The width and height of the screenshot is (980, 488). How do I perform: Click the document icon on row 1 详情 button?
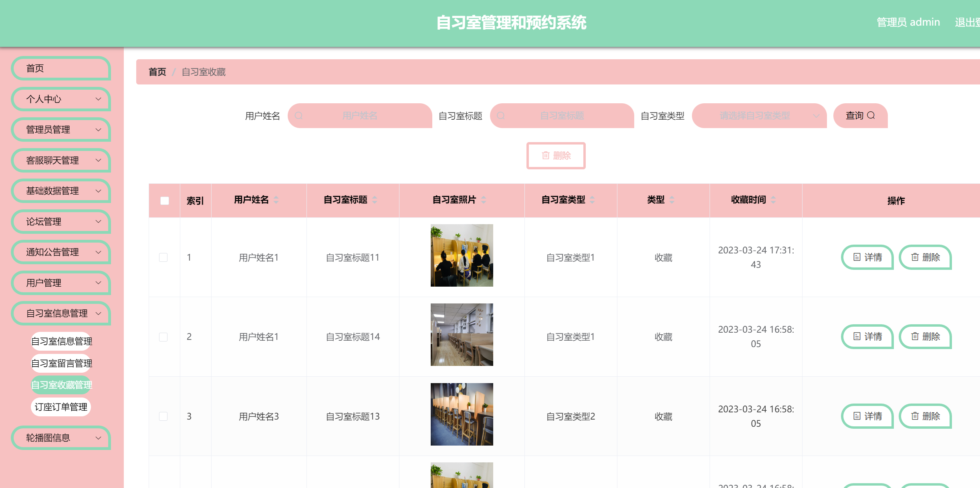tap(857, 257)
